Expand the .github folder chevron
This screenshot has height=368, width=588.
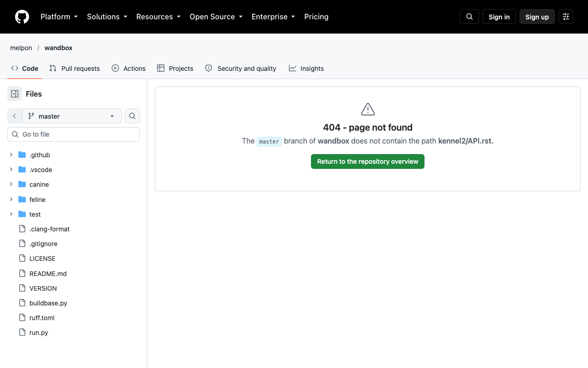tap(11, 155)
